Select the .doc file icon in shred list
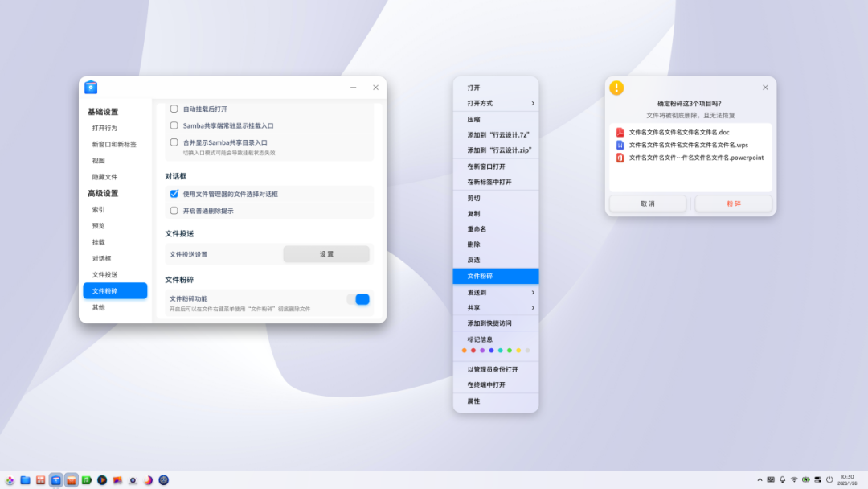This screenshot has width=868, height=489. tap(620, 133)
